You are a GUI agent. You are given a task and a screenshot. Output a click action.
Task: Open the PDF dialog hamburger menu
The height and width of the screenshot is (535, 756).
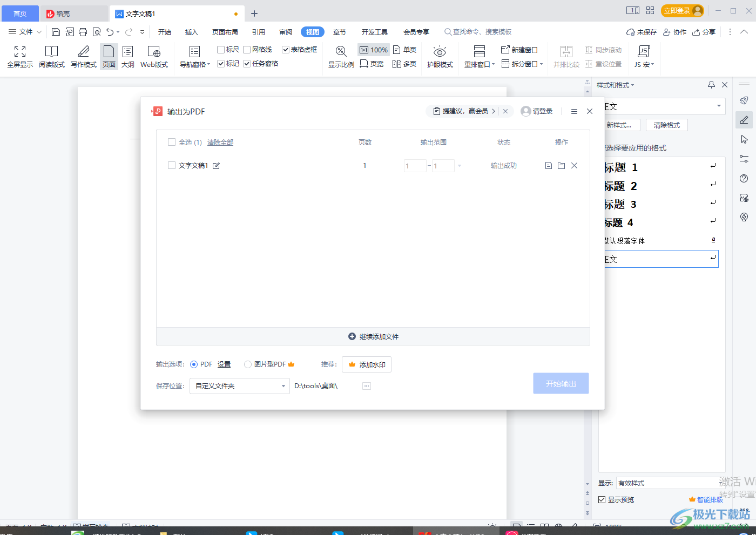574,111
